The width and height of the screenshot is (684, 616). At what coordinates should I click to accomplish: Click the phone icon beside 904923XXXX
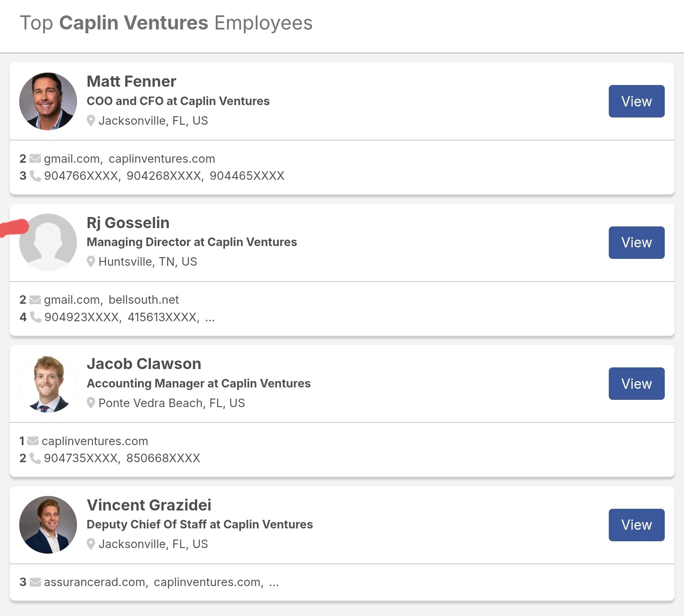tap(35, 317)
